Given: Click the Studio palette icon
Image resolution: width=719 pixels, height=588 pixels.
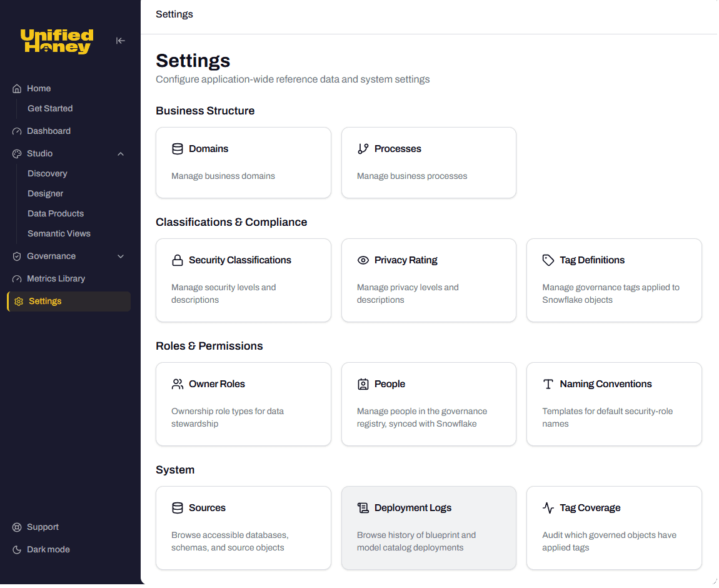Looking at the screenshot, I should (17, 154).
